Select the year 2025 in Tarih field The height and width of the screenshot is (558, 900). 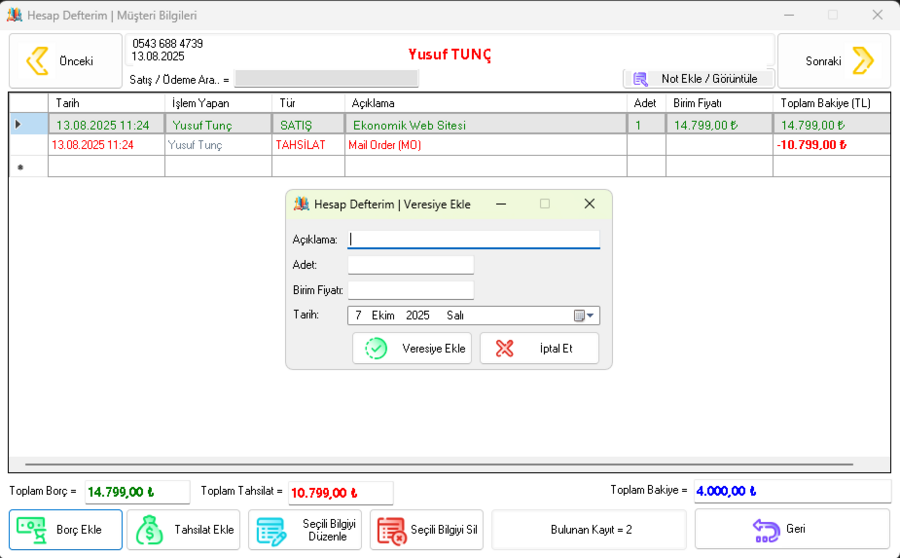(417, 315)
